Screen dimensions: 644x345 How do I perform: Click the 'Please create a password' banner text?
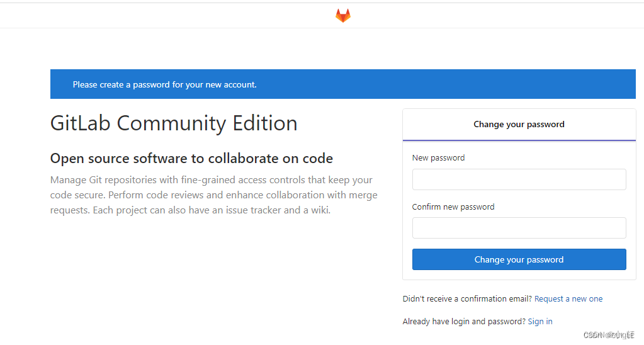[165, 84]
